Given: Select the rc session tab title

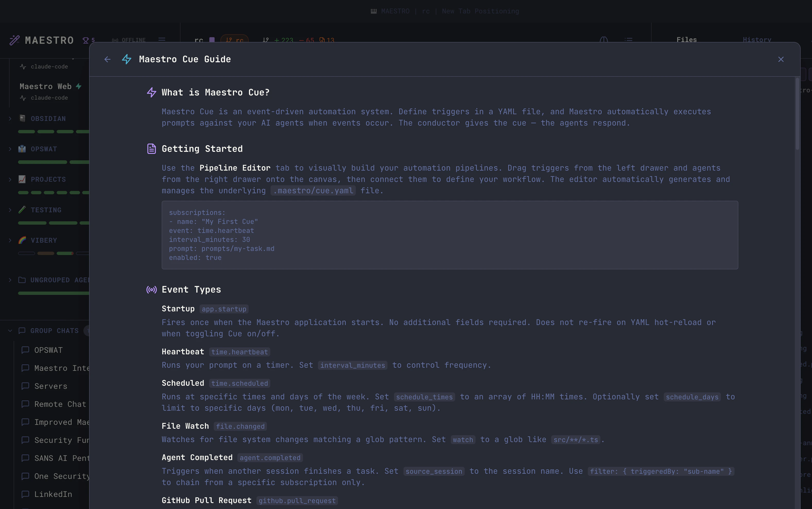Looking at the screenshot, I should [199, 40].
